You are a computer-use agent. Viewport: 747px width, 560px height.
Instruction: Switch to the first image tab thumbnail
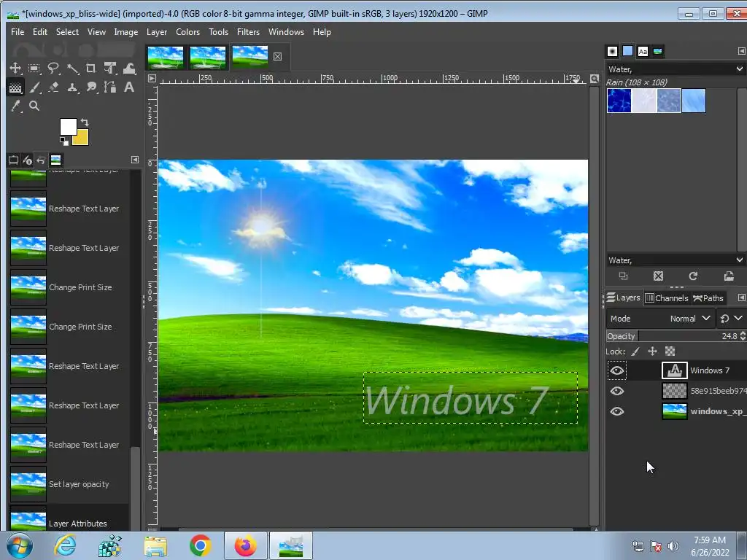(166, 57)
